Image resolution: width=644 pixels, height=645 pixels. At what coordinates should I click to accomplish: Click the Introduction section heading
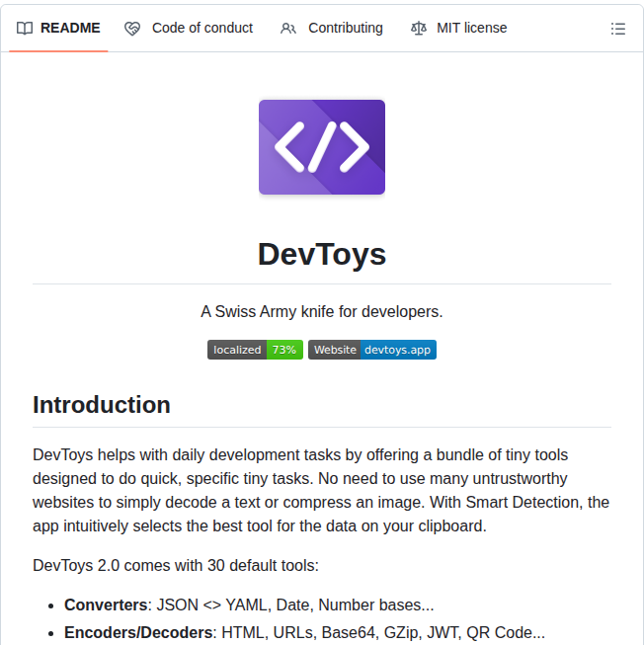coord(102,405)
